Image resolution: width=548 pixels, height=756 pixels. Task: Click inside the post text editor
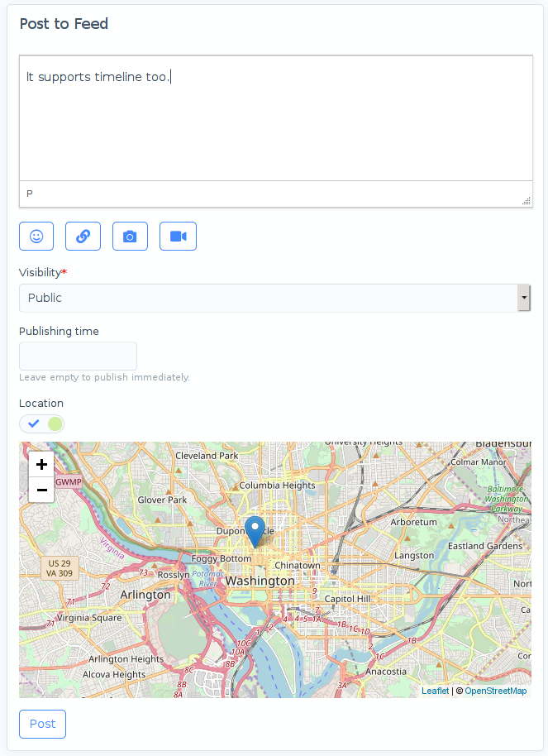[275, 124]
